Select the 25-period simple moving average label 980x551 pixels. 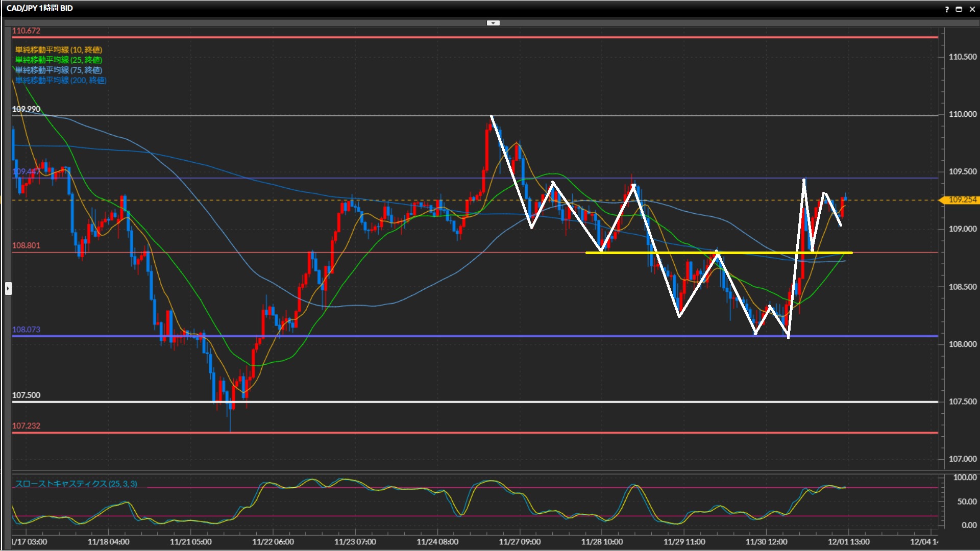click(58, 60)
